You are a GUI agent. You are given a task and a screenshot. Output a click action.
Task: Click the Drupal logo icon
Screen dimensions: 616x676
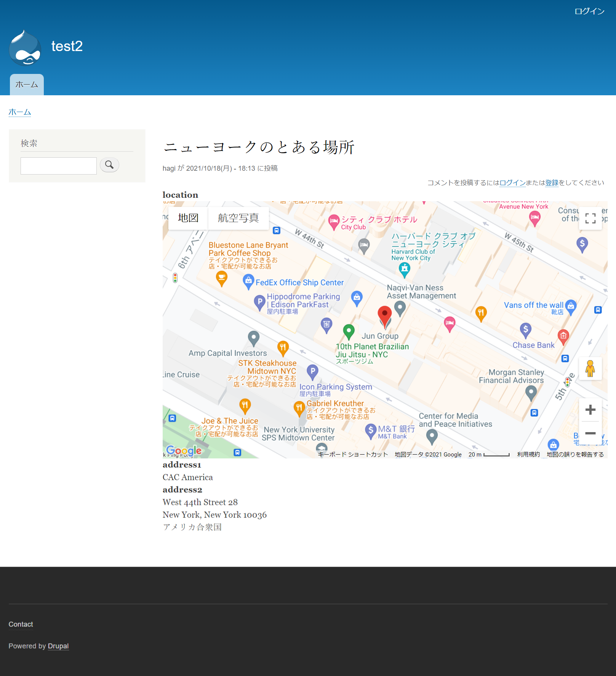coord(25,48)
